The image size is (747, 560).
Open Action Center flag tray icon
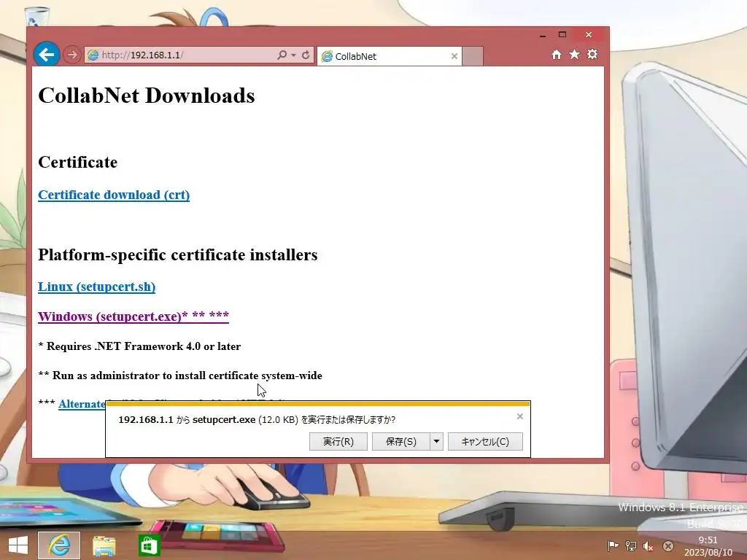click(613, 545)
